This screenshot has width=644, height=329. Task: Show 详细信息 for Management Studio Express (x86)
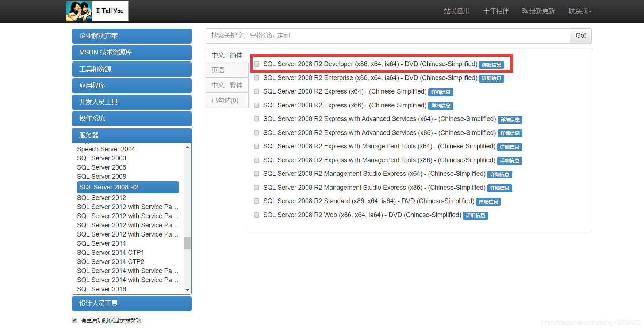click(x=500, y=188)
